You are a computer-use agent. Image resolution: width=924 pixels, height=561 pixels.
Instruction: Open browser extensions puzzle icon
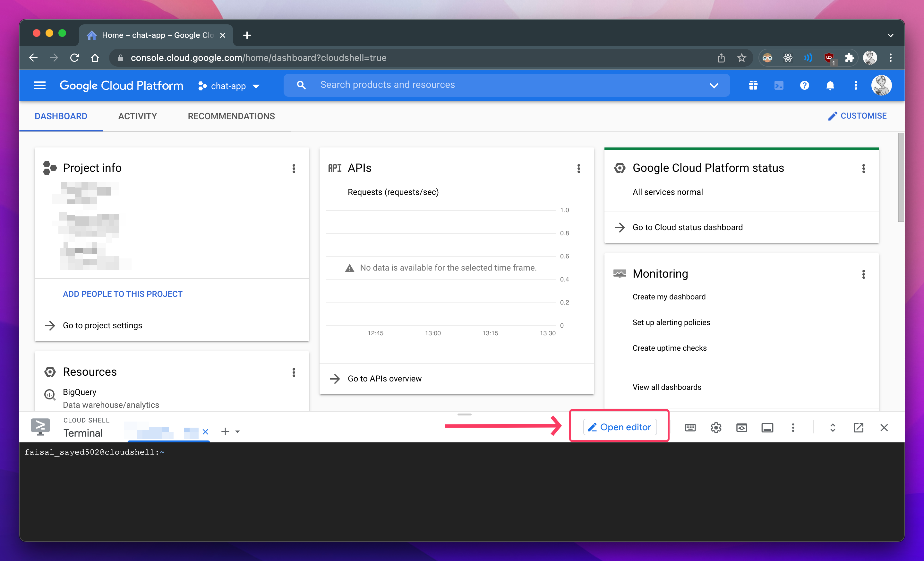coord(849,58)
